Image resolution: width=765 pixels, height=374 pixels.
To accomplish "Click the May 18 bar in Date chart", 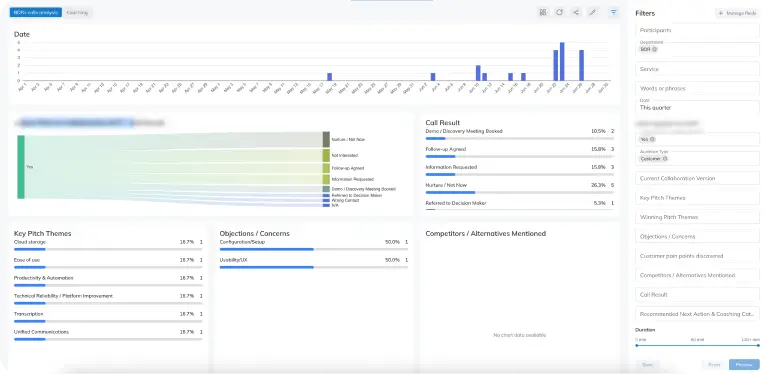I will click(329, 77).
